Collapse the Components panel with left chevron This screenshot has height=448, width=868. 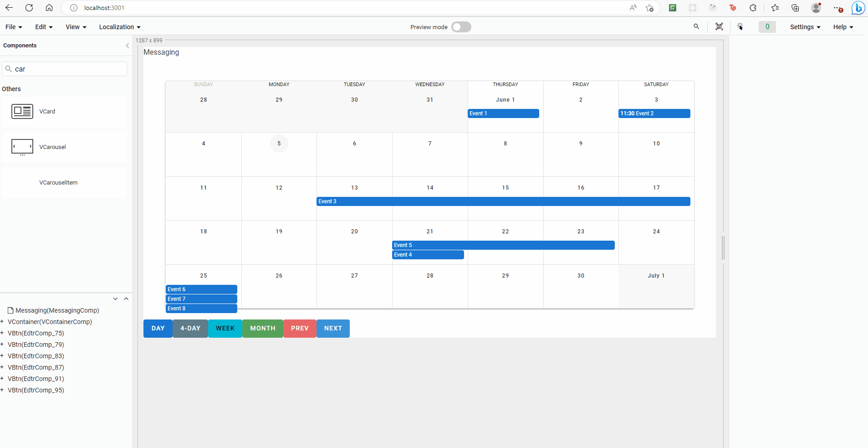(127, 46)
